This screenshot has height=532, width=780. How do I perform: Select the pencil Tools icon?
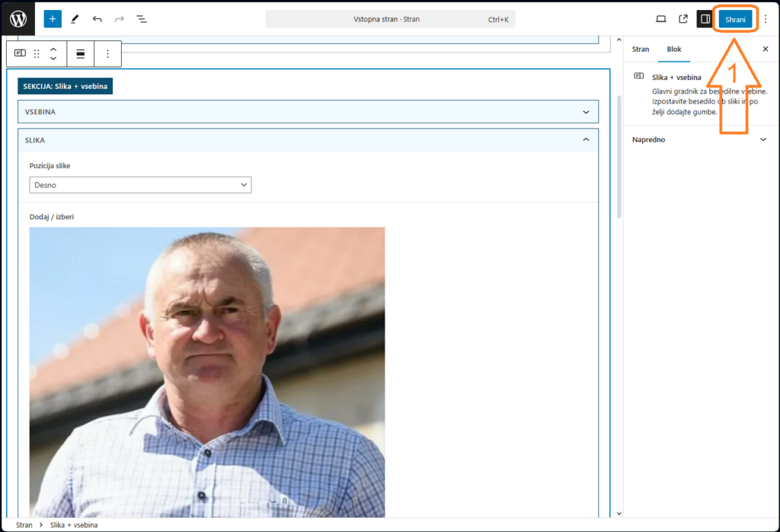75,19
